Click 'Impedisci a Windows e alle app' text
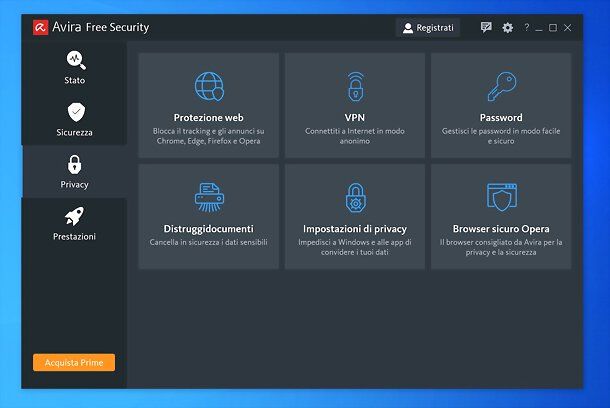 [x=355, y=247]
